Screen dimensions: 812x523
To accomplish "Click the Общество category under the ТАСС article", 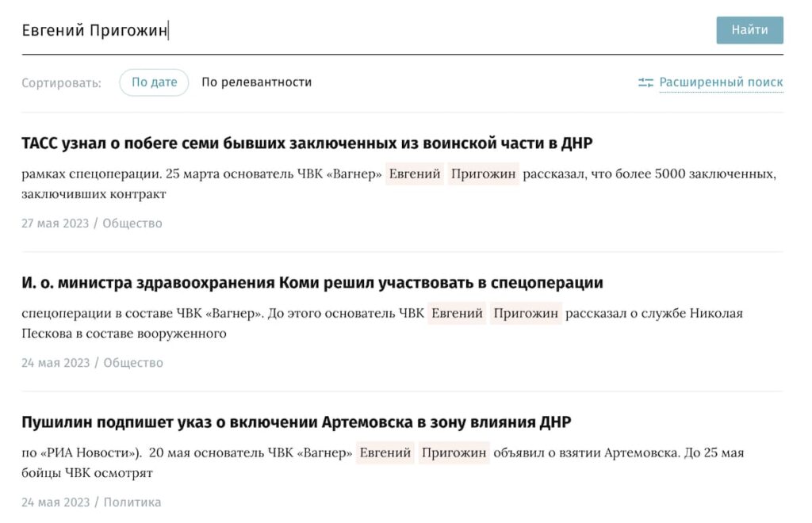I will [x=132, y=223].
